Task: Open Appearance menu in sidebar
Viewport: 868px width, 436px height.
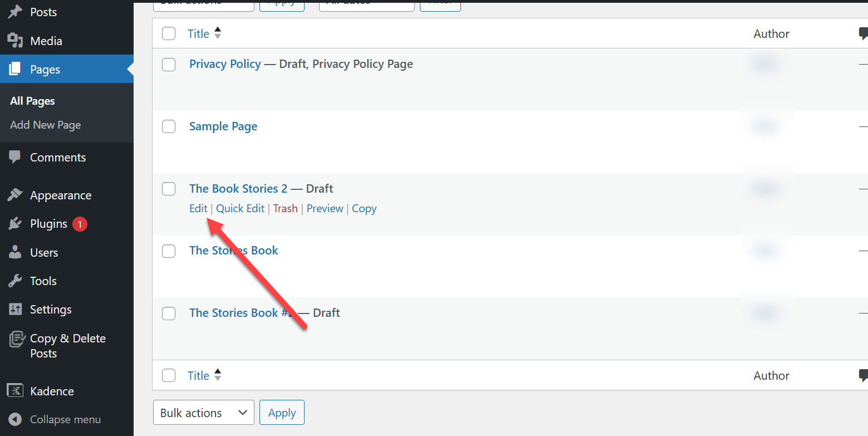Action: click(x=61, y=195)
